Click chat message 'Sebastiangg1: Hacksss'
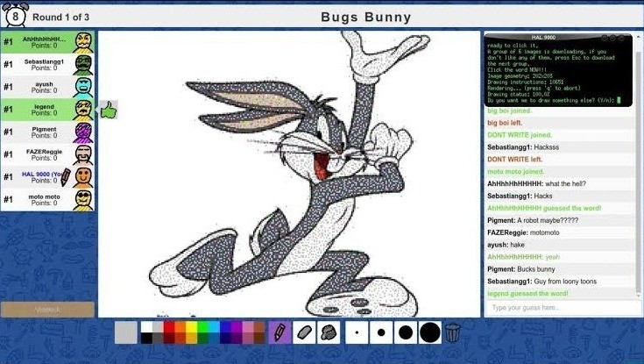The height and width of the screenshot is (364, 644). tap(523, 147)
